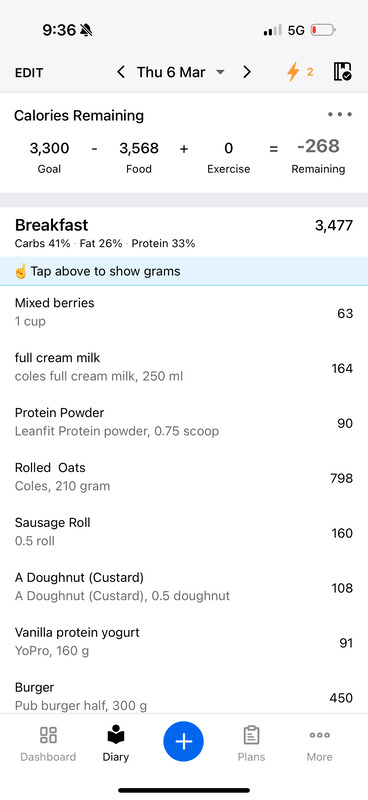Viewport: 368px width, 800px height.
Task: Select the Protein Powder food entry
Action: tap(184, 422)
